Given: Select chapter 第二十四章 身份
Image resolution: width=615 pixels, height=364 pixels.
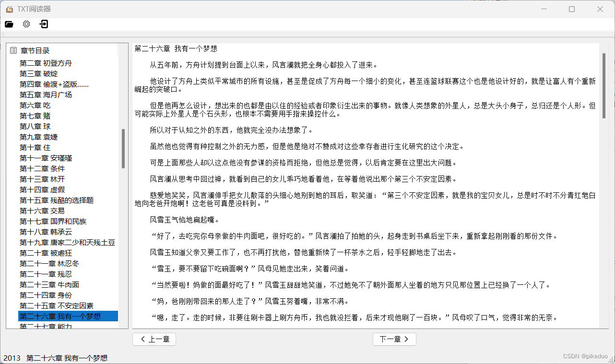Looking at the screenshot, I should click(46, 295).
